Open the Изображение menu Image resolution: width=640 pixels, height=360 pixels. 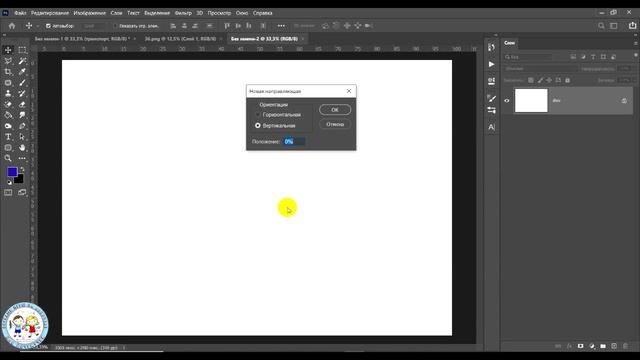point(90,13)
